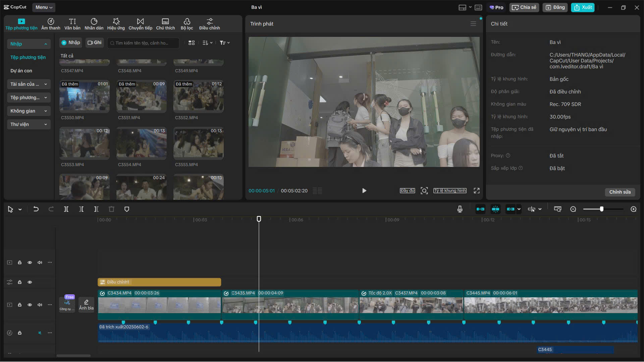This screenshot has height=362, width=644.
Task: Open the Bộ lọc filters panel
Action: [187, 24]
